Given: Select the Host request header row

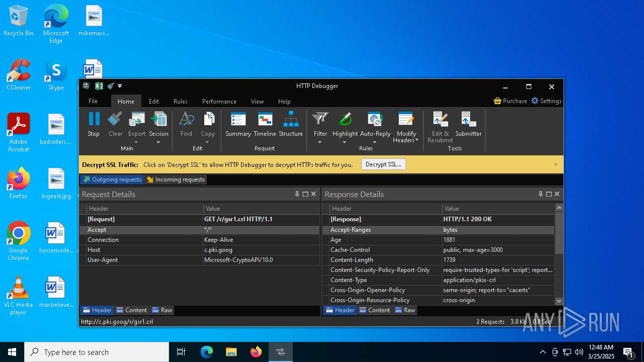Looking at the screenshot, I should pos(200,250).
